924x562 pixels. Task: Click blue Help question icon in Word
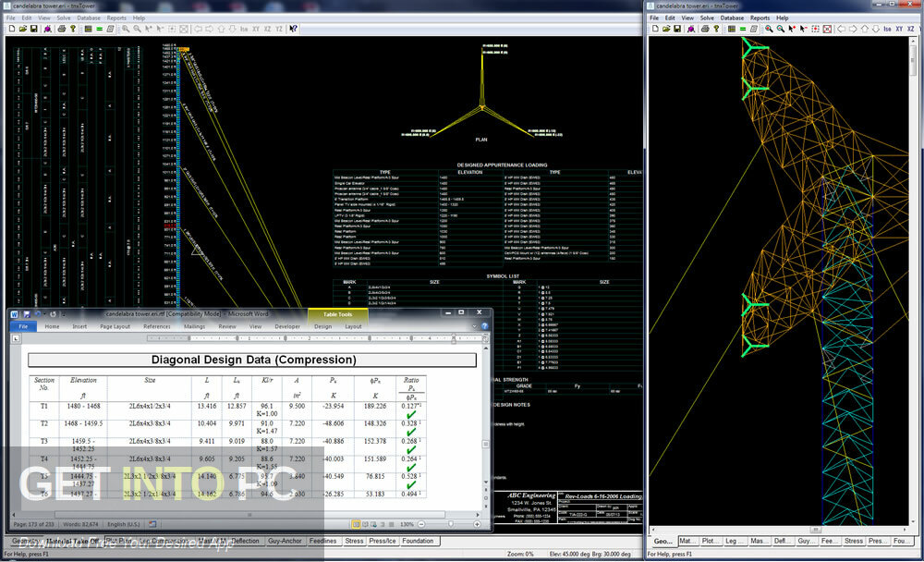484,326
